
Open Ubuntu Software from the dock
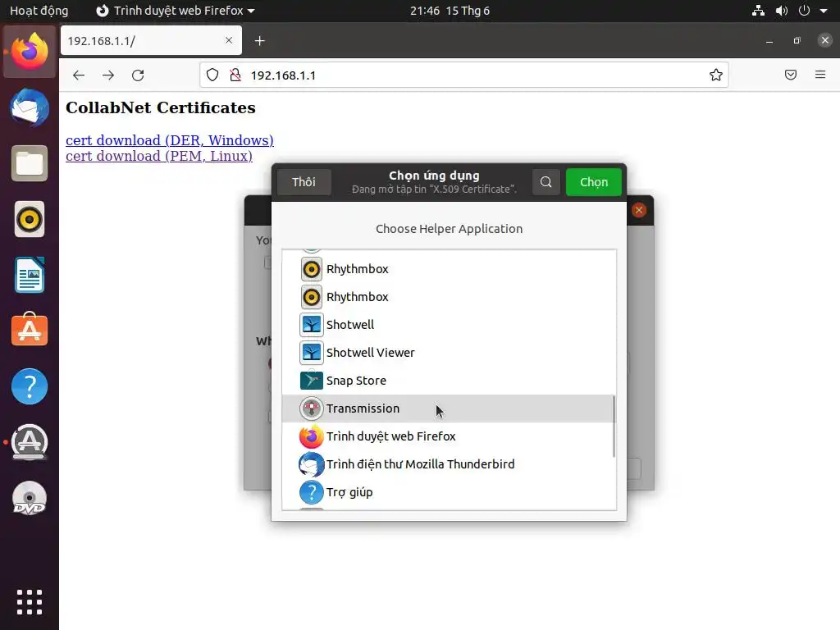coord(30,331)
